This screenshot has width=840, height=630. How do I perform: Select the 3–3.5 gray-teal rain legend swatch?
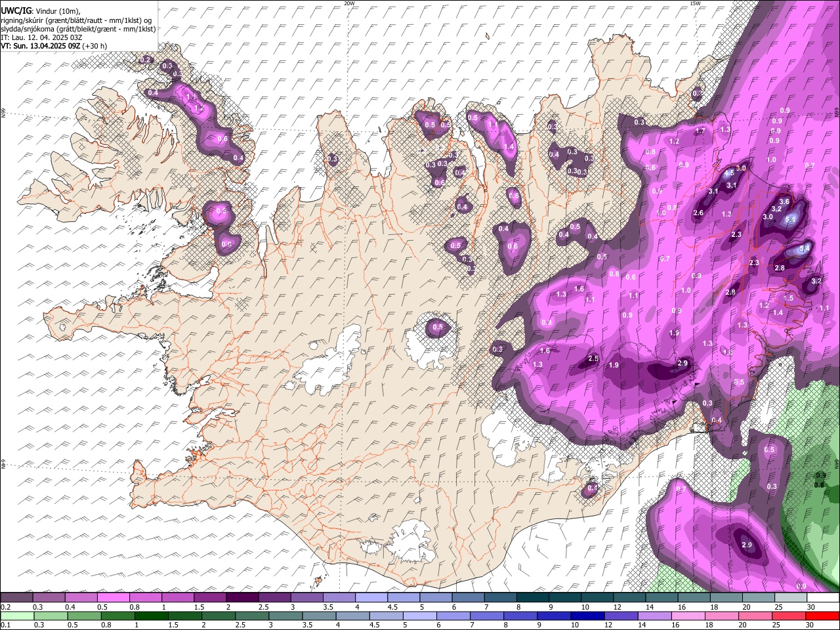[x=286, y=616]
